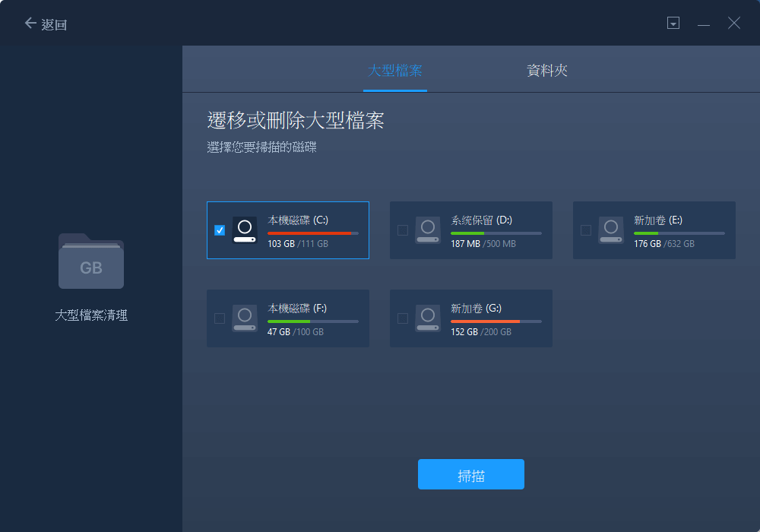Click the drive icon for 新加卷 (G:)

pyautogui.click(x=428, y=318)
